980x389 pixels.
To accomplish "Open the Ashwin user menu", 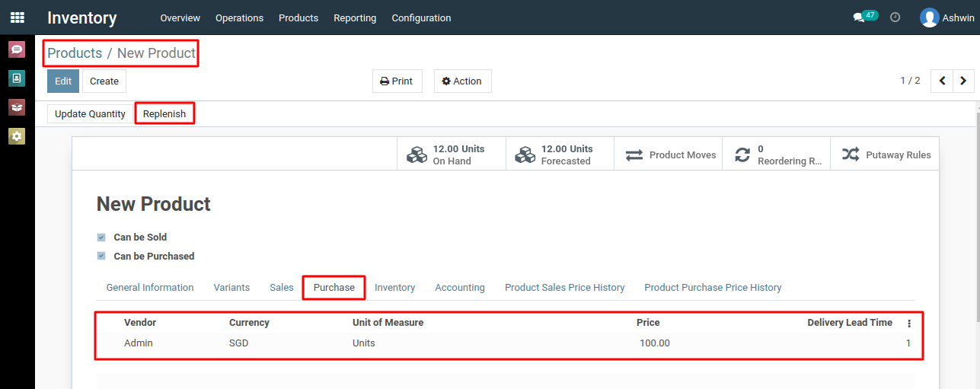I will click(946, 18).
